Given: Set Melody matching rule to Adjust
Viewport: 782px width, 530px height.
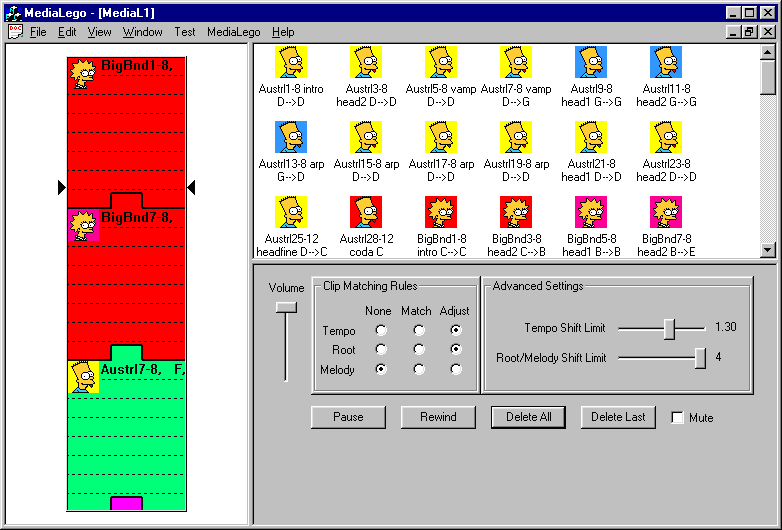Looking at the screenshot, I should (455, 369).
